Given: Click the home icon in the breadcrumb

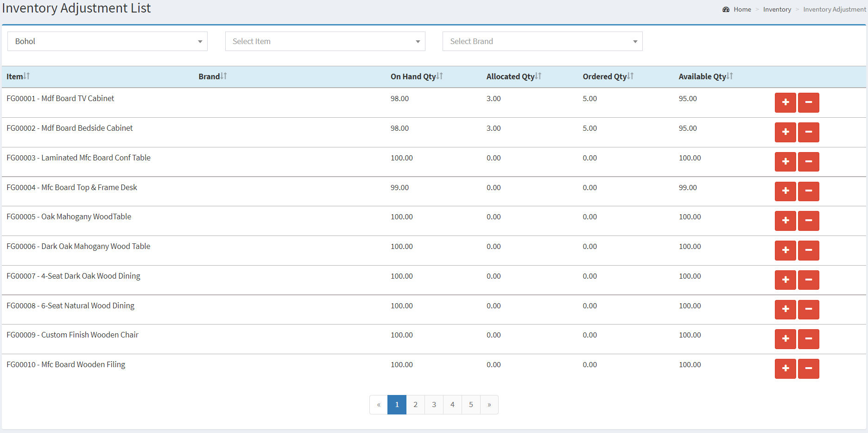Looking at the screenshot, I should tap(726, 9).
